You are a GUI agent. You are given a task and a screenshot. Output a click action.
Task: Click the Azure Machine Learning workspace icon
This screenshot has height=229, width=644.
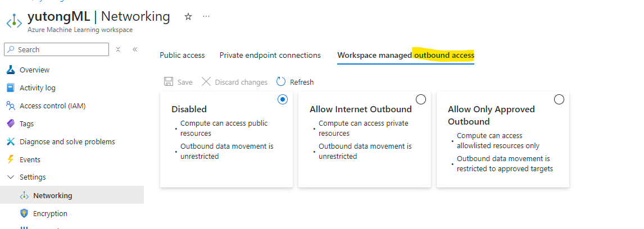click(x=14, y=22)
